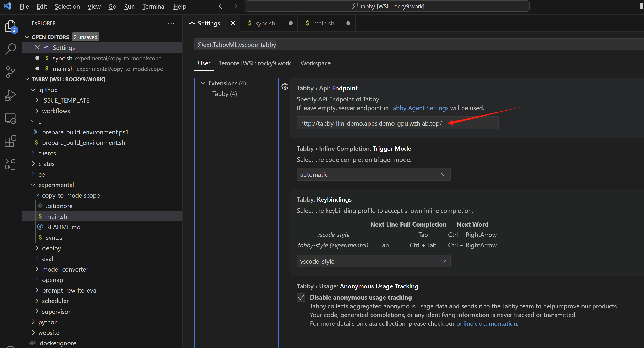Open Source Control view

pos(11,72)
